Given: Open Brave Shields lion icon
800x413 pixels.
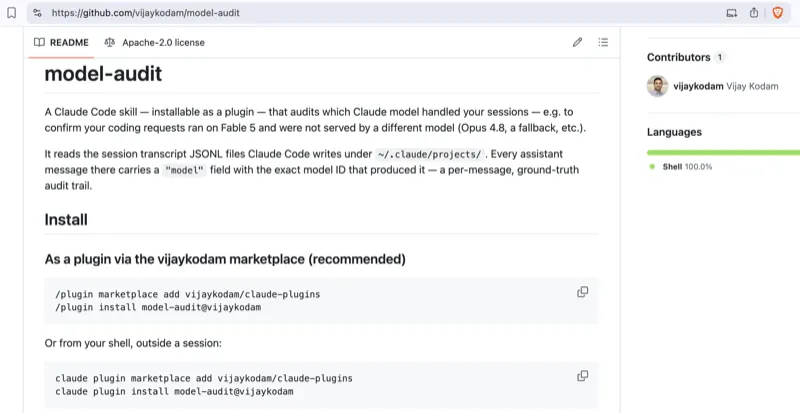Looking at the screenshot, I should (778, 13).
